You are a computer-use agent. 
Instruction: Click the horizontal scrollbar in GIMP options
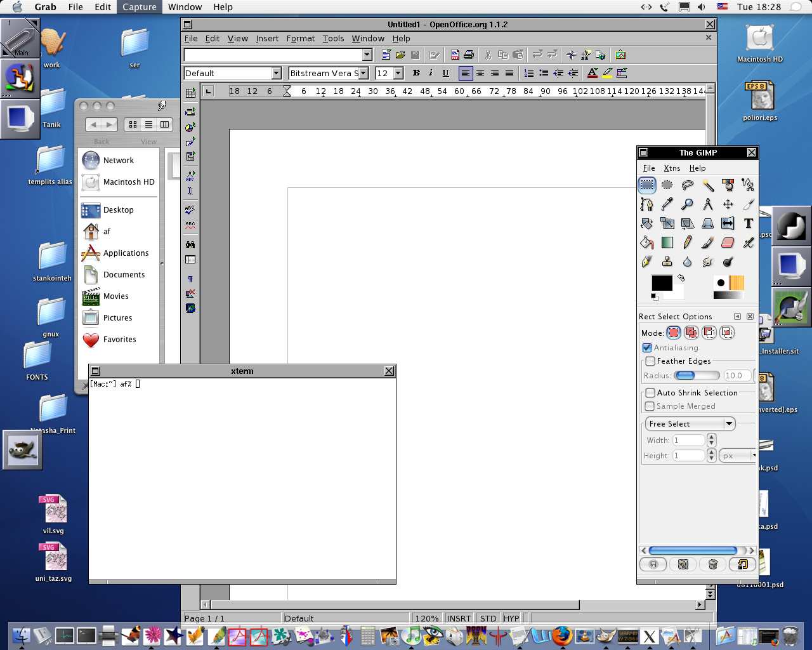tap(697, 550)
